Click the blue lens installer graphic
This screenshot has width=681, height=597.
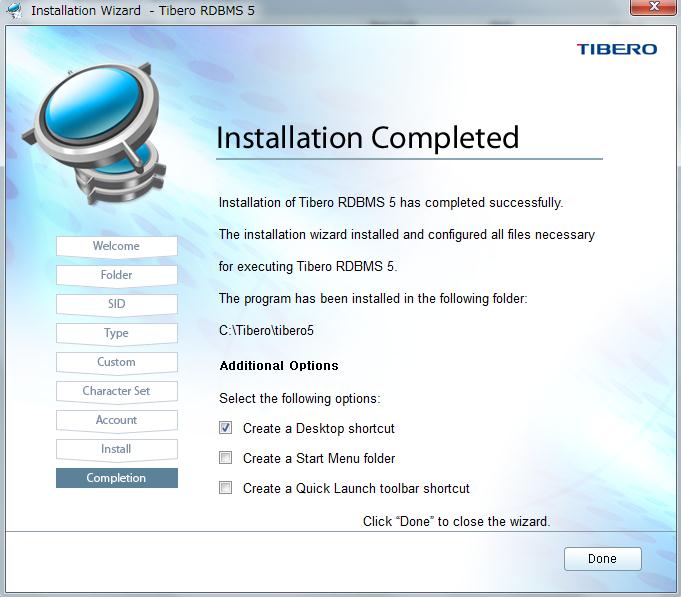(94, 134)
